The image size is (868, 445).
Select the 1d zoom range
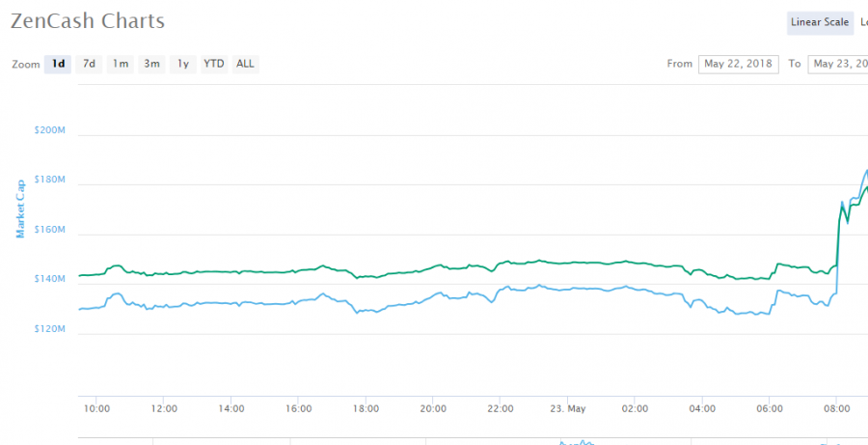click(x=58, y=65)
